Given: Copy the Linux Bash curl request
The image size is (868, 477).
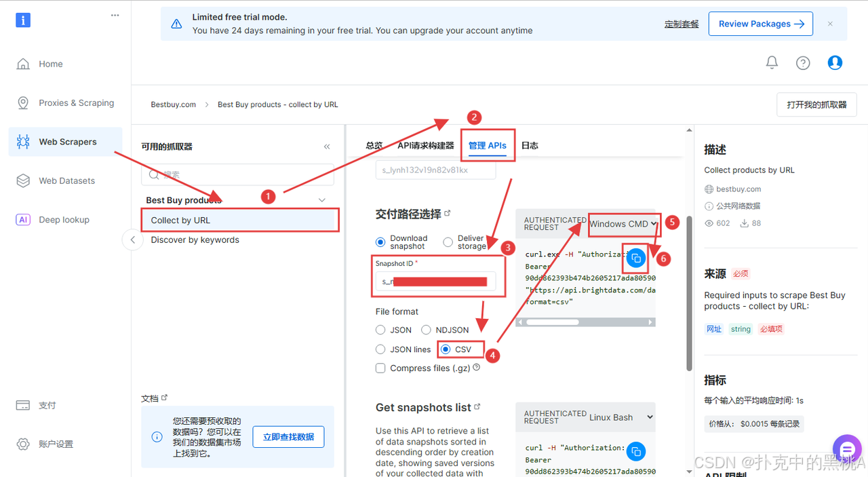Looking at the screenshot, I should (x=636, y=451).
